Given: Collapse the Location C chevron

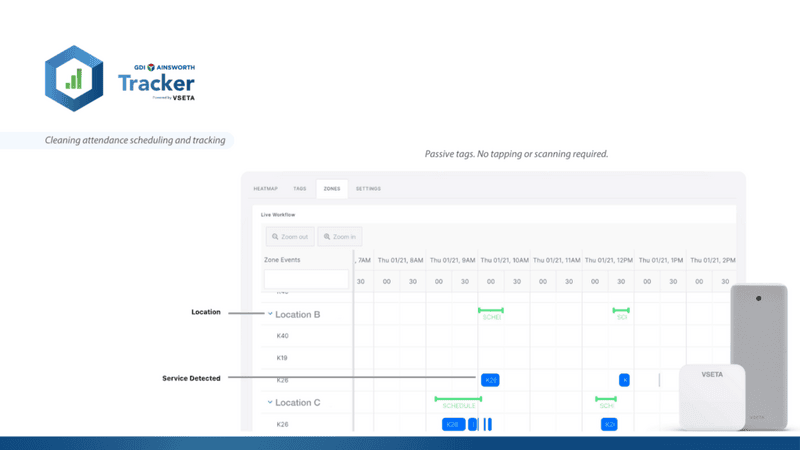Looking at the screenshot, I should (270, 402).
